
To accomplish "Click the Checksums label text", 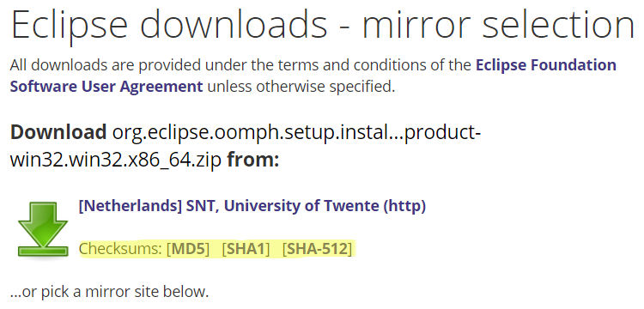I will (x=121, y=249).
